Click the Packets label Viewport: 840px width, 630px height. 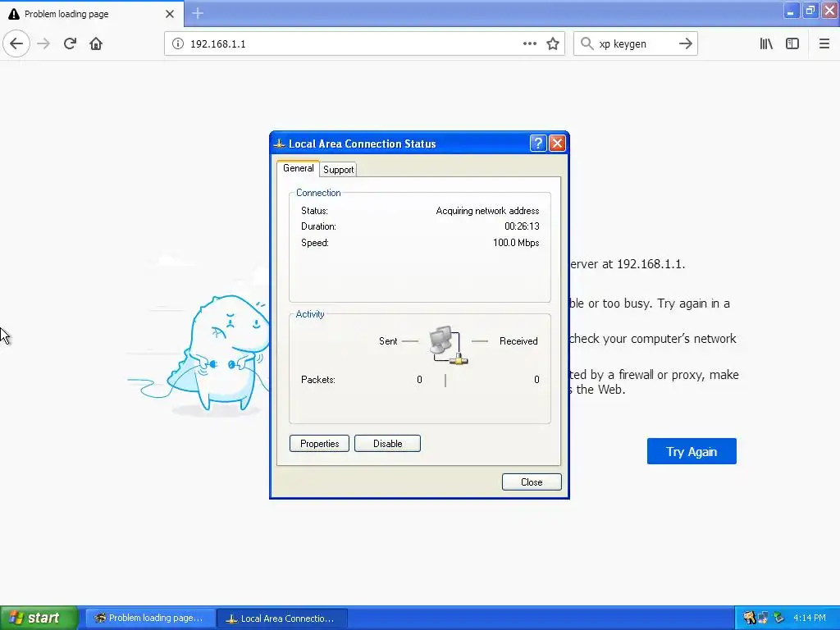pyautogui.click(x=317, y=380)
